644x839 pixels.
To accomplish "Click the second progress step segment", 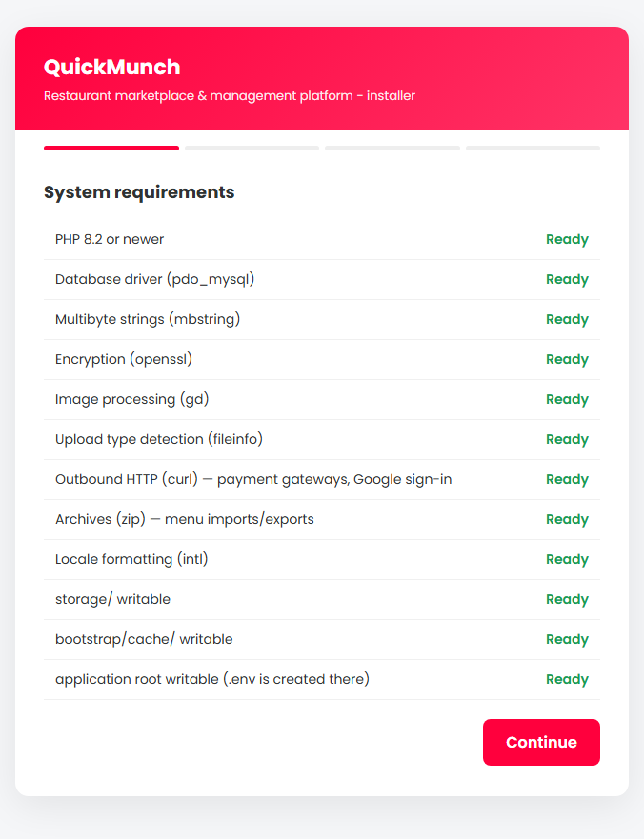I will [252, 149].
